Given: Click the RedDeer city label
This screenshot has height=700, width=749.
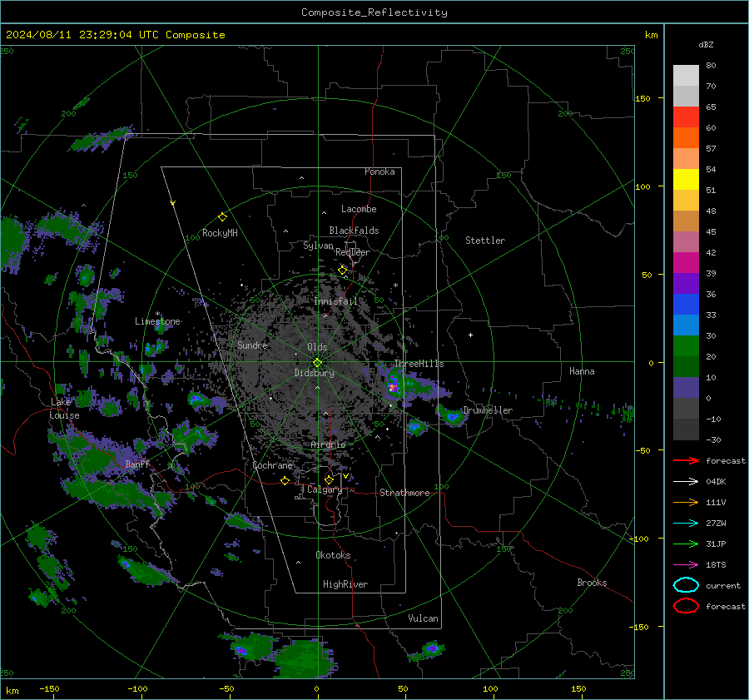Looking at the screenshot, I should coord(353,252).
